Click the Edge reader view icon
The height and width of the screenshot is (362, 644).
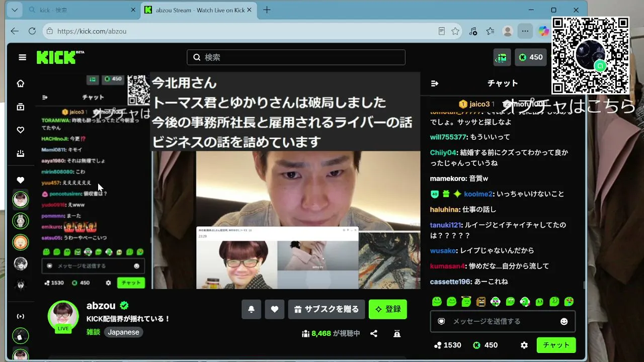(x=441, y=31)
